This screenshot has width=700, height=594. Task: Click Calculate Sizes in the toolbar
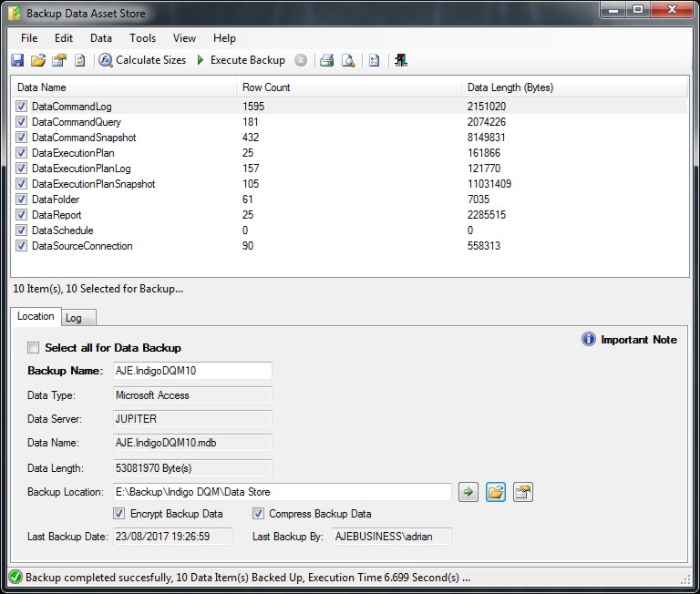click(x=142, y=60)
